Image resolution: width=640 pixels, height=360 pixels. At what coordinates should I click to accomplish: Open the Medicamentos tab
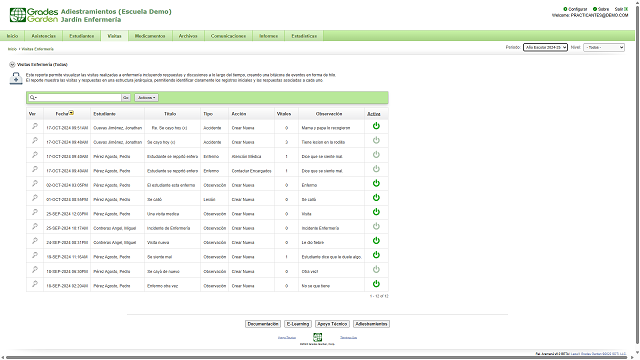150,36
